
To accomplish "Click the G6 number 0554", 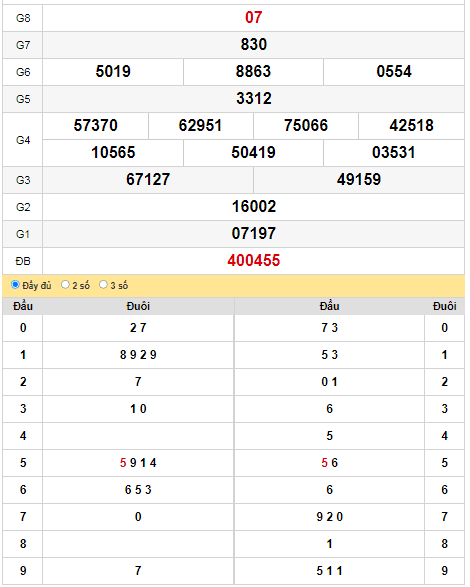I will (x=394, y=72).
